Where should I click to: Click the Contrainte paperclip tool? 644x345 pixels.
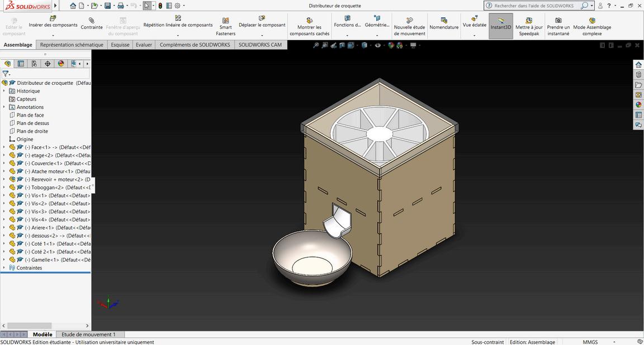click(x=92, y=23)
